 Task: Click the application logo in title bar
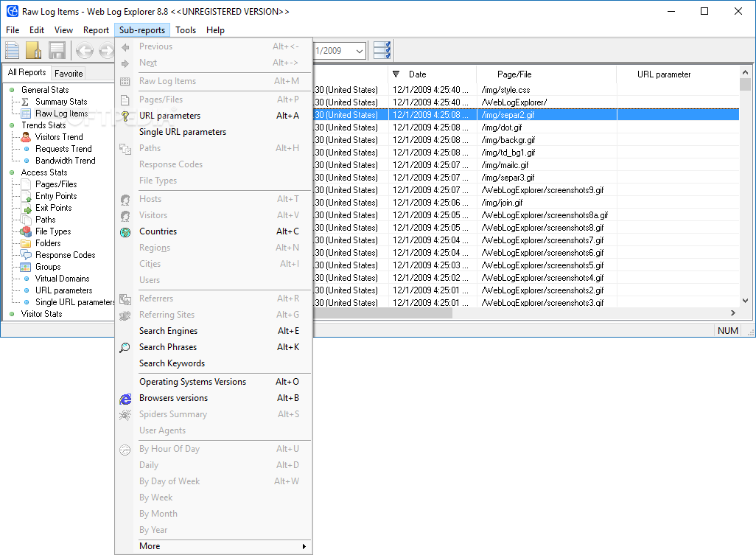[x=12, y=11]
